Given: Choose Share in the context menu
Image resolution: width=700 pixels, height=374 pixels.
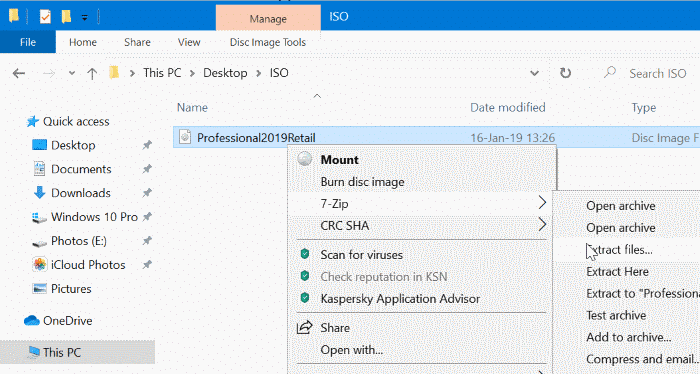Looking at the screenshot, I should pyautogui.click(x=335, y=328).
